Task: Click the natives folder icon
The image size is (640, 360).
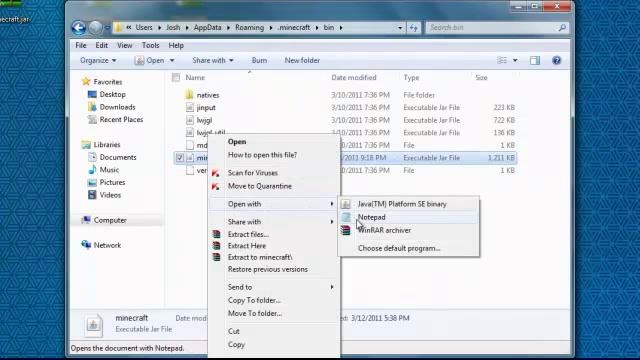Action: point(189,95)
